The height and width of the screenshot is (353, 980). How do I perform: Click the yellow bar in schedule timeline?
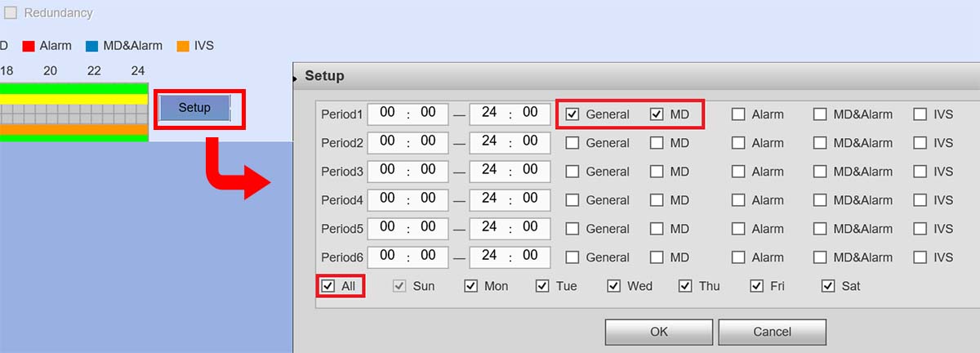(73, 99)
